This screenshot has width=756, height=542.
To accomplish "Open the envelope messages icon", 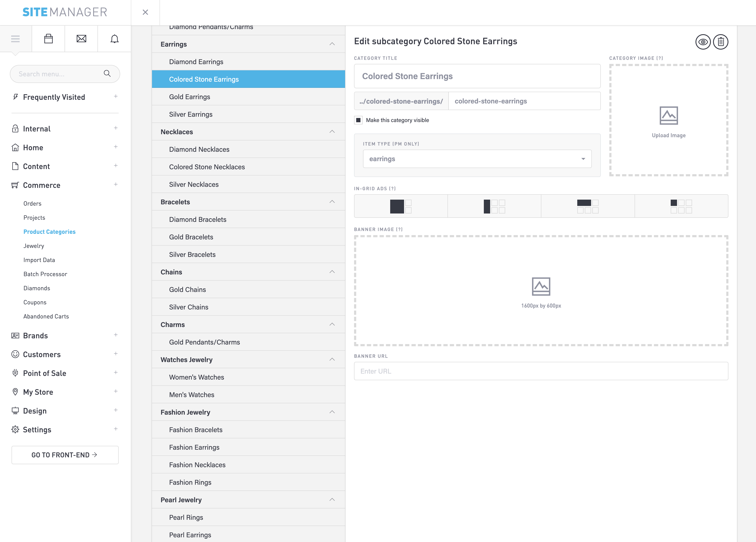I will pyautogui.click(x=81, y=39).
